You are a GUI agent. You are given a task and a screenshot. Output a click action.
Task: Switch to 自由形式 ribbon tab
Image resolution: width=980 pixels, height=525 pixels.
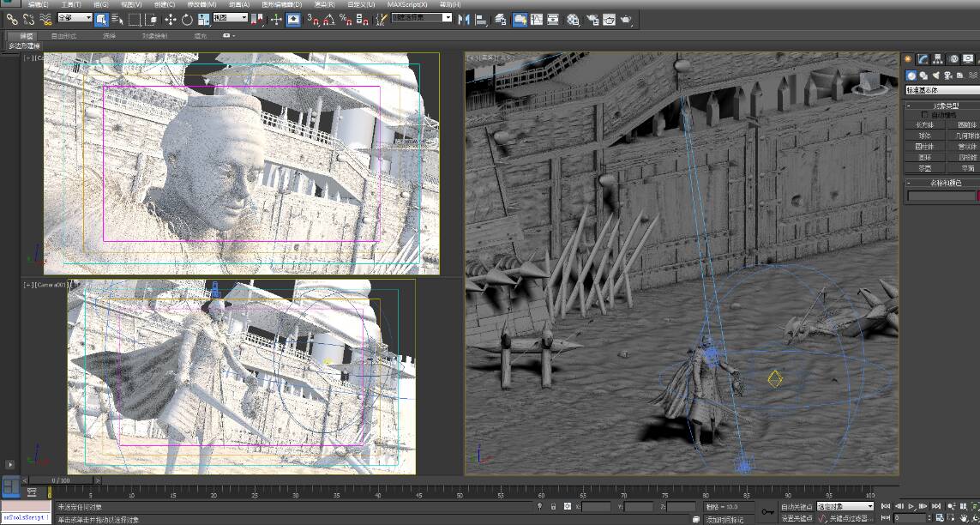tap(63, 36)
